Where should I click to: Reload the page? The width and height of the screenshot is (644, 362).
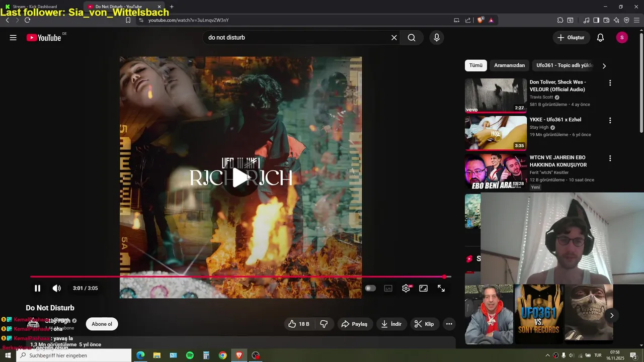27,20
